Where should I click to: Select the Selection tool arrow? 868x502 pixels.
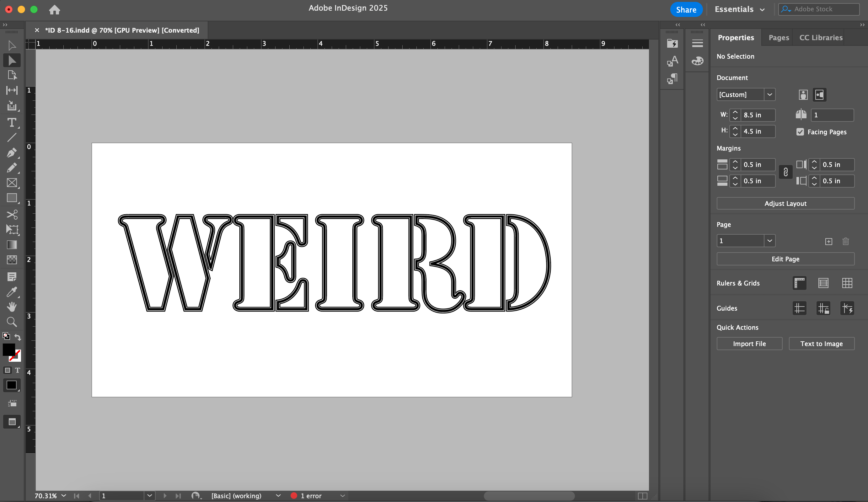pos(12,45)
